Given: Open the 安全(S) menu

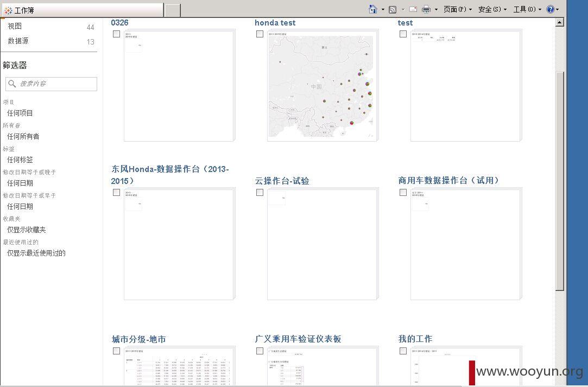Looking at the screenshot, I should [x=492, y=9].
